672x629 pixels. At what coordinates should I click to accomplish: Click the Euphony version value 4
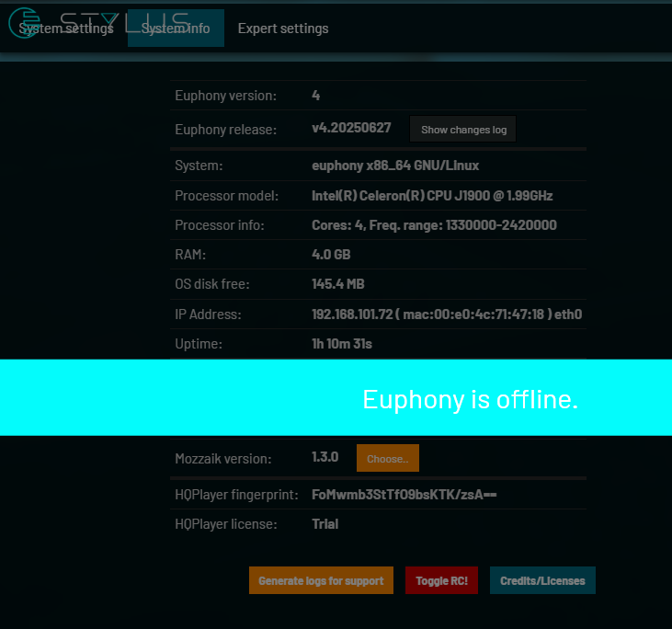click(316, 96)
